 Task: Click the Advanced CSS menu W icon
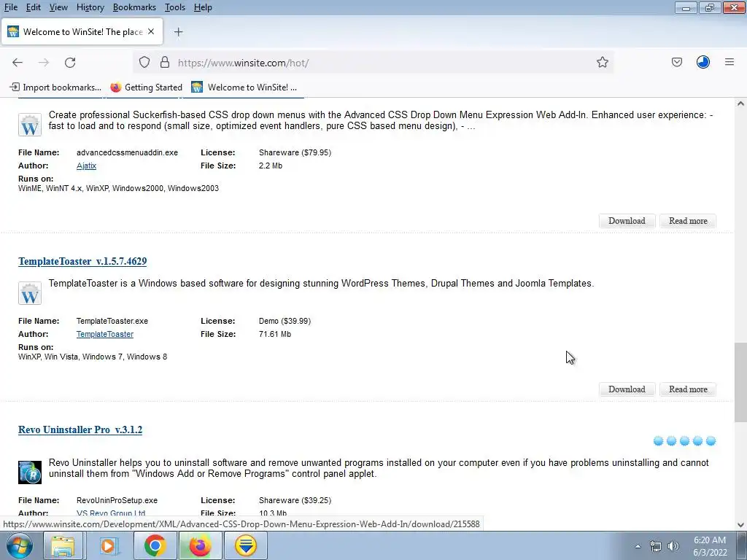[x=29, y=125]
